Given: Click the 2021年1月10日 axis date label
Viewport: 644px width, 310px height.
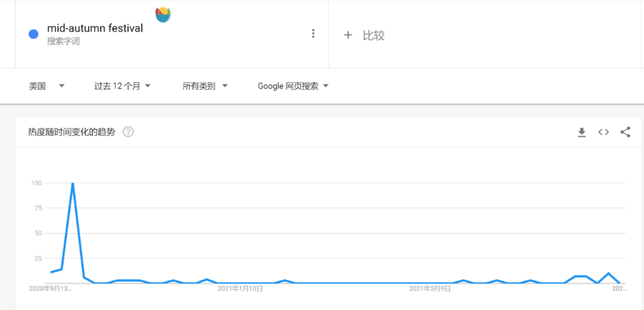Looking at the screenshot, I should 240,289.
